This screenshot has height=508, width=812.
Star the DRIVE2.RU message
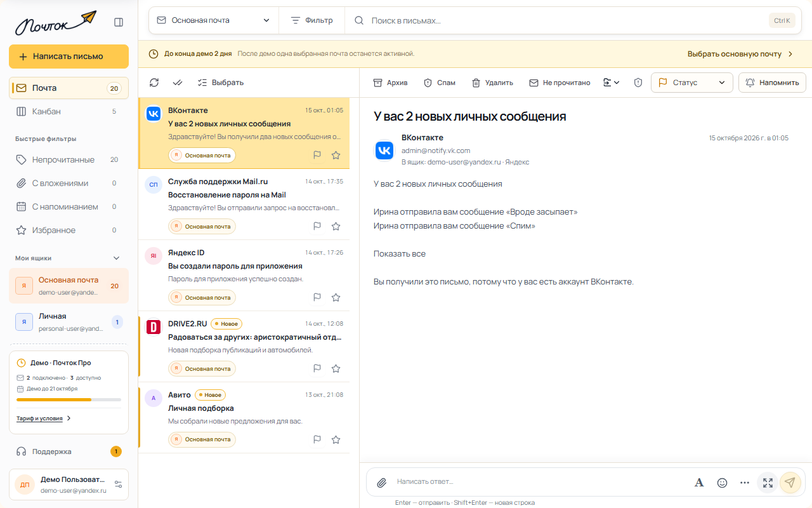(x=336, y=368)
